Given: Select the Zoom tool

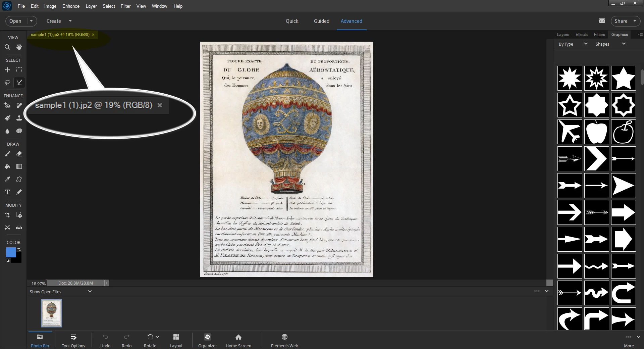Looking at the screenshot, I should (x=7, y=47).
